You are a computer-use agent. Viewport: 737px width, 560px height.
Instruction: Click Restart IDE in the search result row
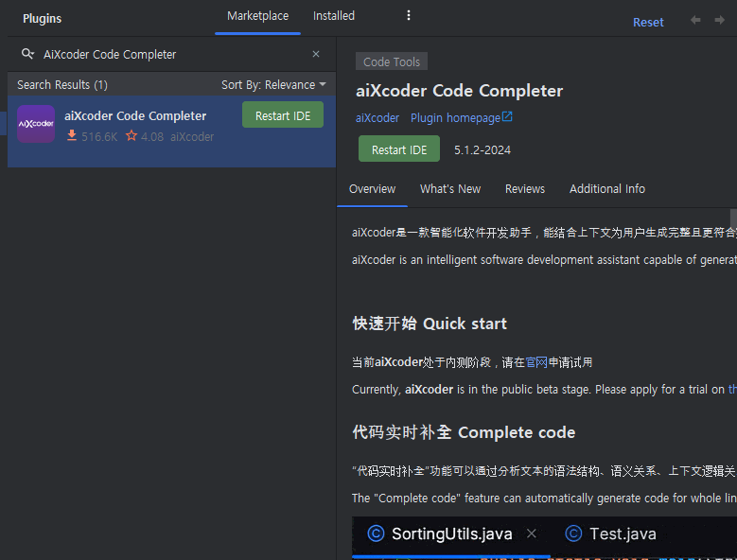(x=283, y=115)
